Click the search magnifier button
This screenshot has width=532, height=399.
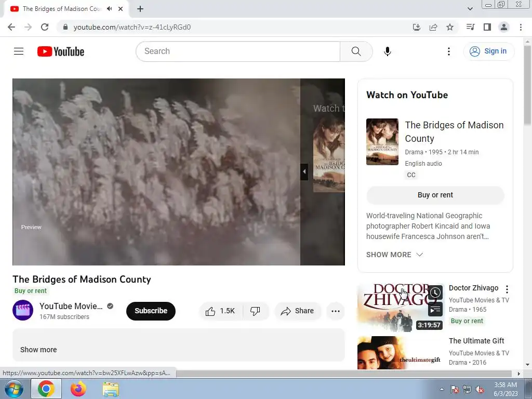pos(356,51)
